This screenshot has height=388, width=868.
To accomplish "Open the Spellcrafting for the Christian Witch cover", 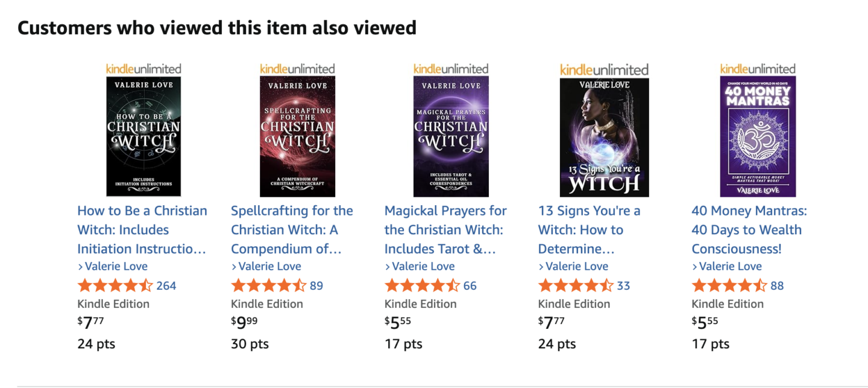I will pos(297,136).
